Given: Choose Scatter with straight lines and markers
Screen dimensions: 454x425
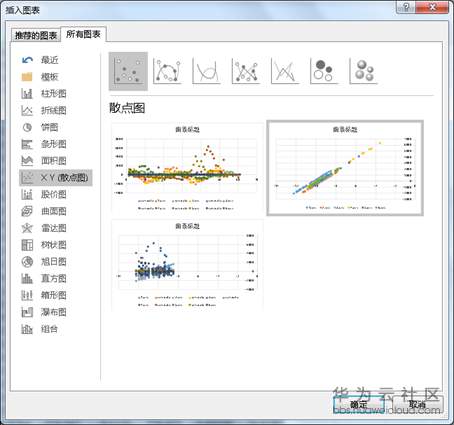Looking at the screenshot, I should pyautogui.click(x=246, y=71).
